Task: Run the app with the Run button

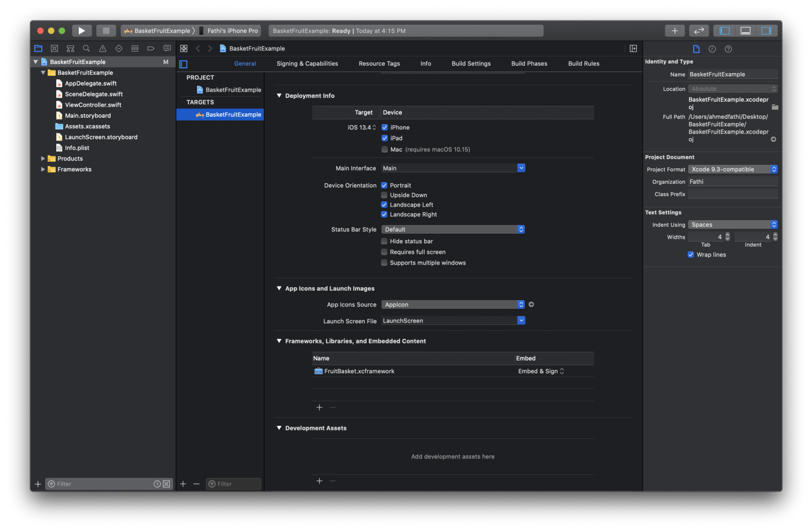Action: [81, 30]
